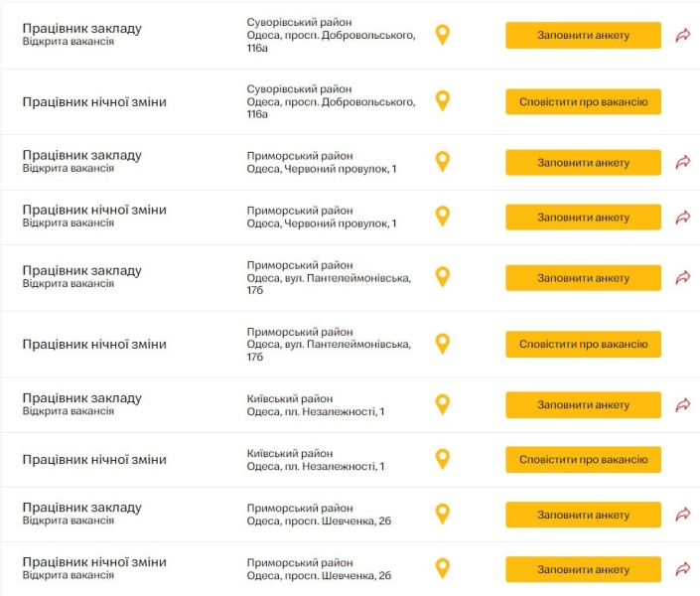Click map pin for пл. Незалежності Працівник закладу
The height and width of the screenshot is (596, 700).
tap(443, 404)
